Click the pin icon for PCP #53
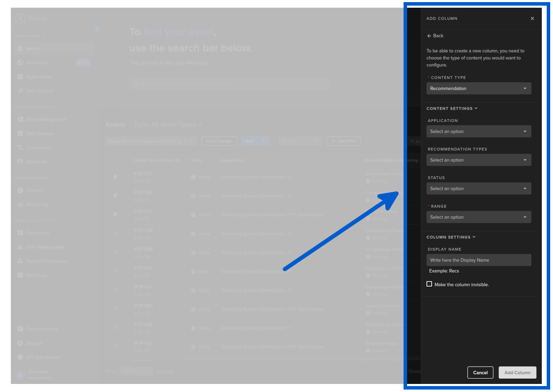 [x=115, y=177]
